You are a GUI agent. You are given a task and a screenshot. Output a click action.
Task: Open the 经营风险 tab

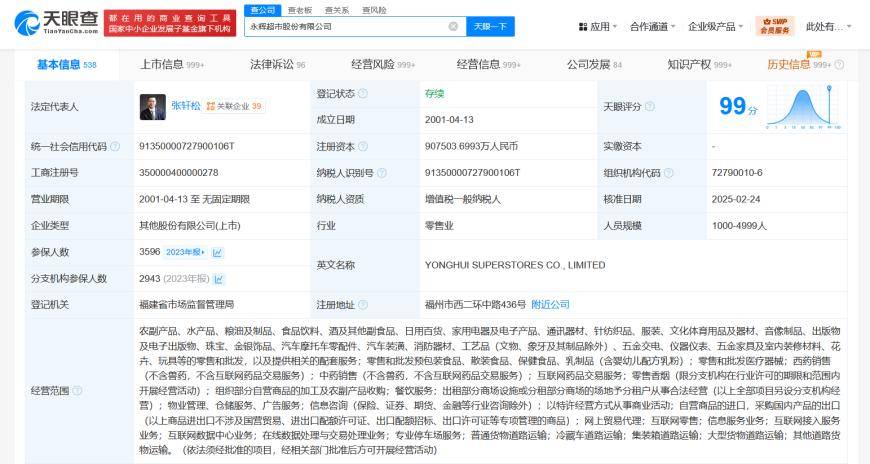click(383, 64)
